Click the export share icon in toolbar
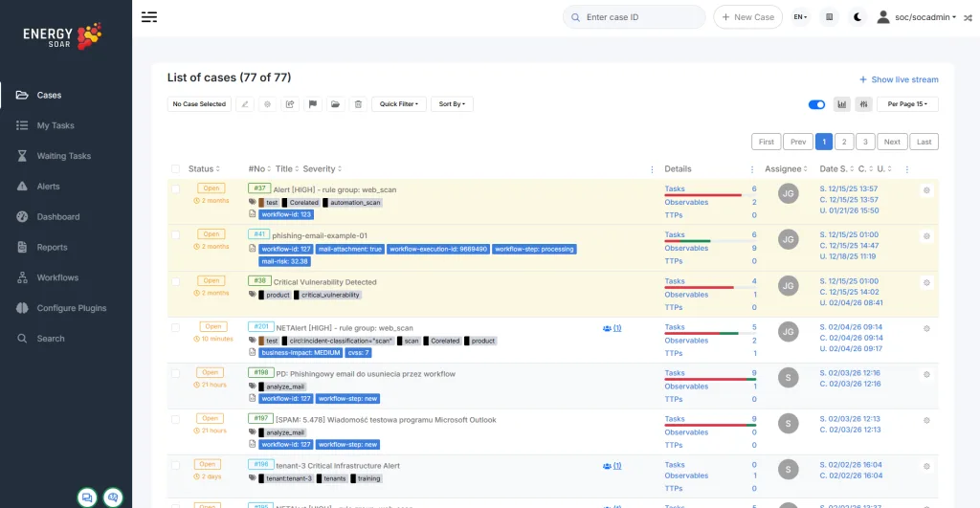Screen dimensions: 980x508 [x=290, y=104]
